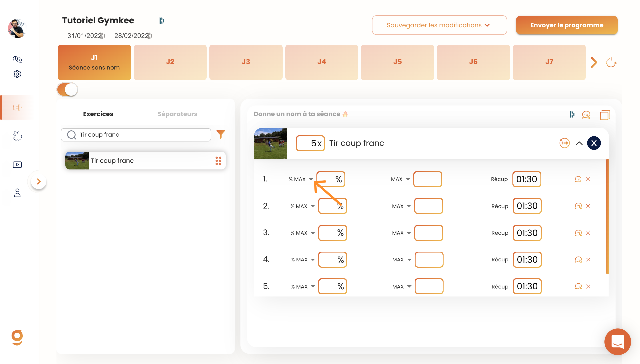Screen dimensions: 640x364
Task: Click the orange filter funnel icon
Action: point(220,135)
